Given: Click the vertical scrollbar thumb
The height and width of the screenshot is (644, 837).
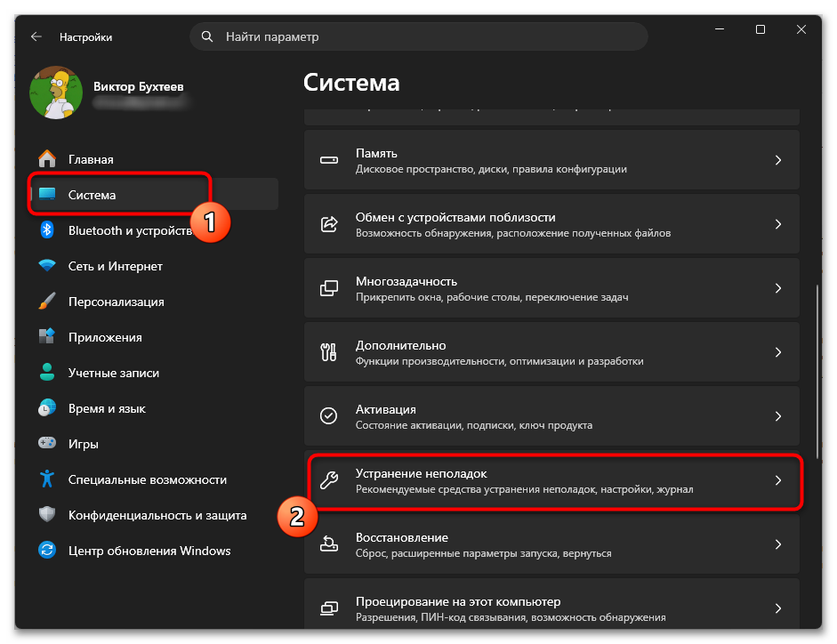Looking at the screenshot, I should point(817,372).
